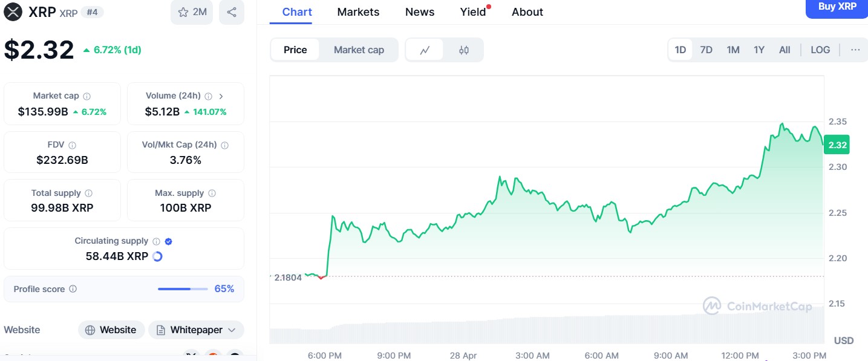Enable LOG scale on the chart
868x361 pixels.
point(820,50)
